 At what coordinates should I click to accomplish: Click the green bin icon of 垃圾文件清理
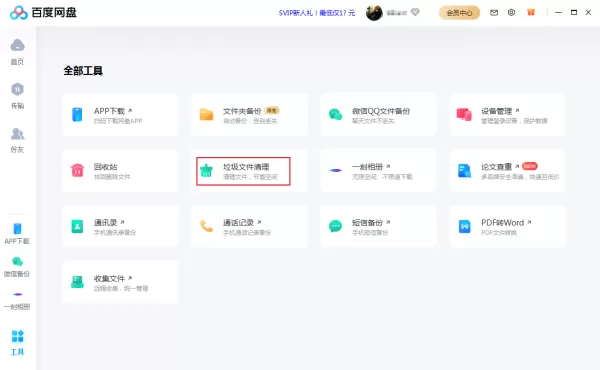(206, 170)
